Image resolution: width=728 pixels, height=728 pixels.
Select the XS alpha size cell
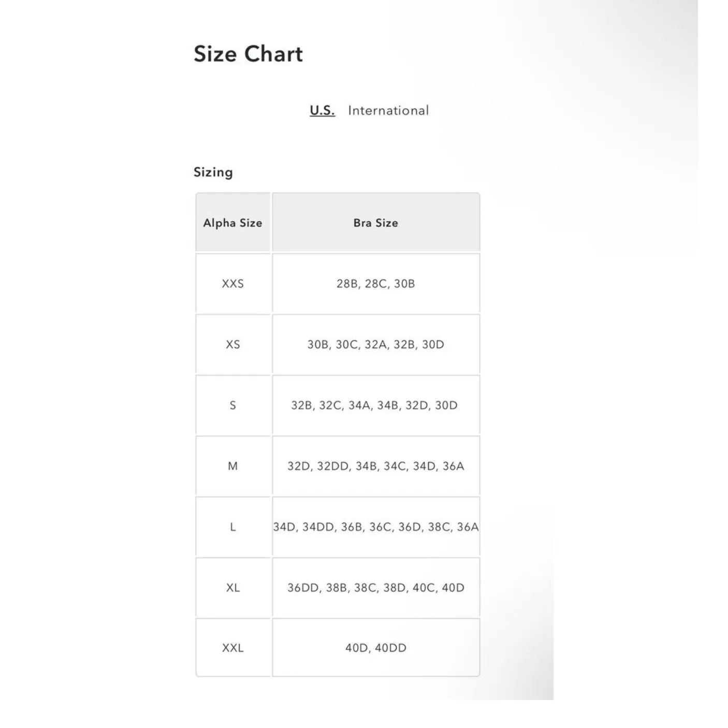[x=232, y=344]
